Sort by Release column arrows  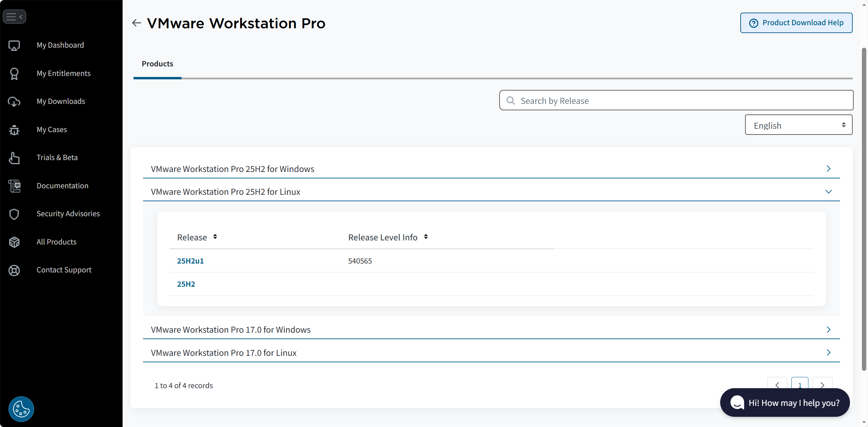click(x=215, y=237)
